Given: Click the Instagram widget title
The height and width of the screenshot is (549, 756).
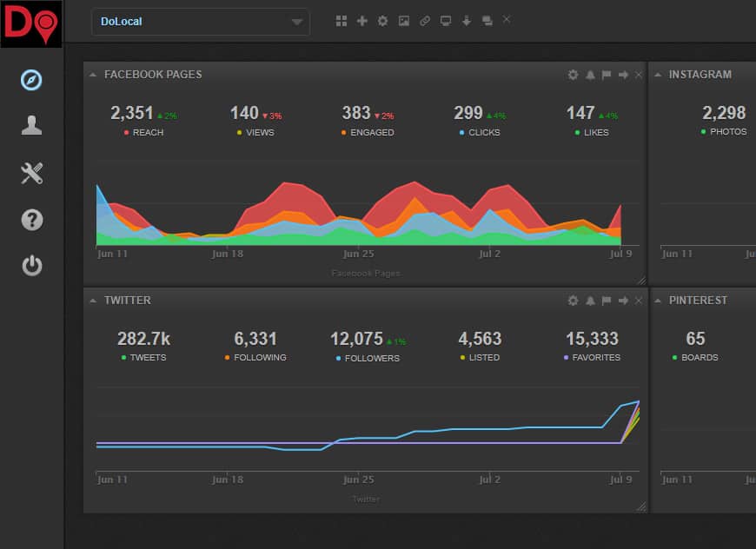Looking at the screenshot, I should point(700,75).
